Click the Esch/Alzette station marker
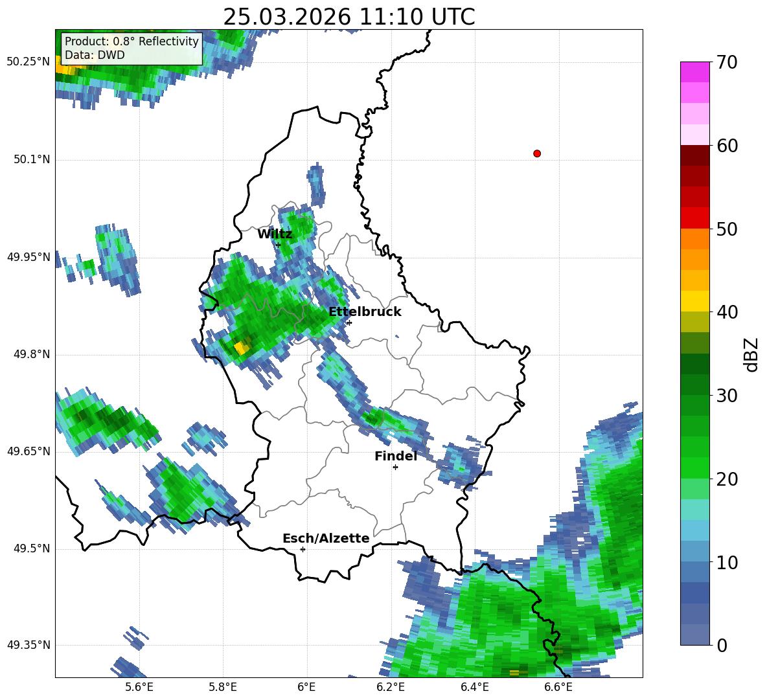The image size is (767, 700). click(303, 549)
